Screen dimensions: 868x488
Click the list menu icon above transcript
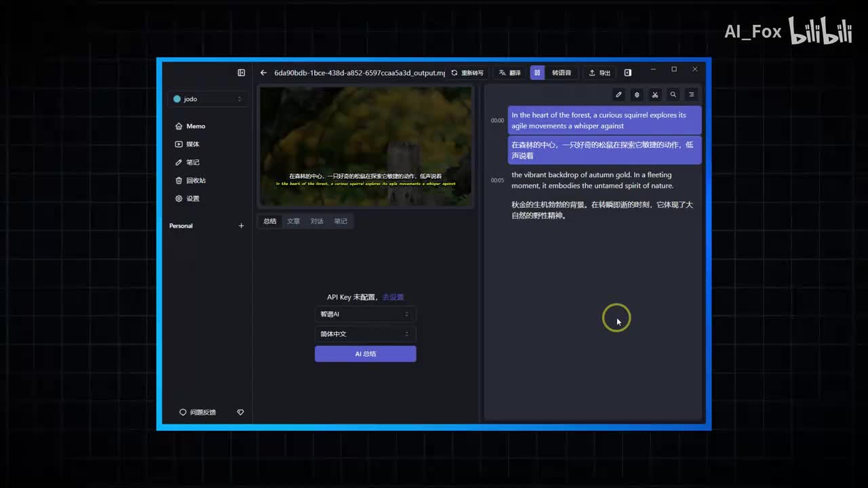[691, 95]
